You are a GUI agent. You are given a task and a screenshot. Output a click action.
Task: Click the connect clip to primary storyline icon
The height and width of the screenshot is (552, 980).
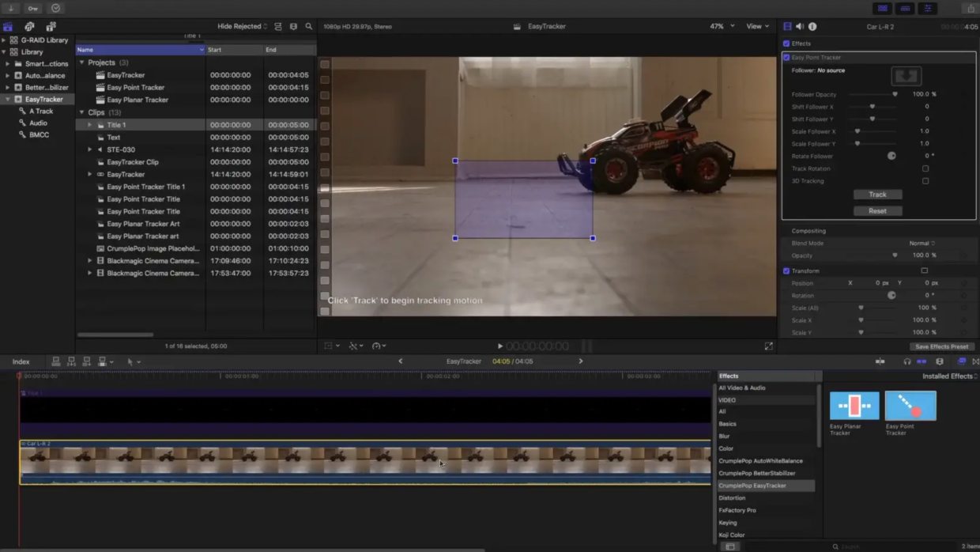(55, 361)
